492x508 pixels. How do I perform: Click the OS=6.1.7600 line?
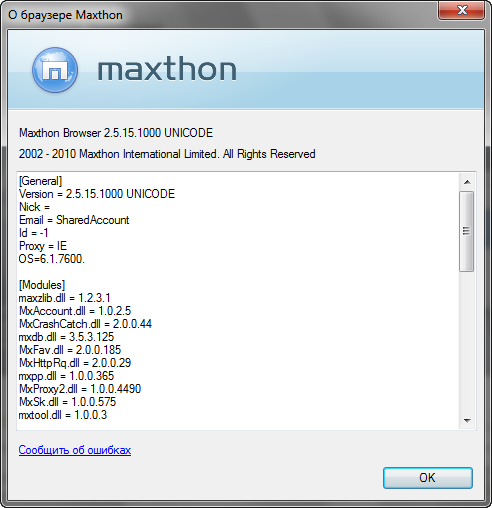coord(52,259)
